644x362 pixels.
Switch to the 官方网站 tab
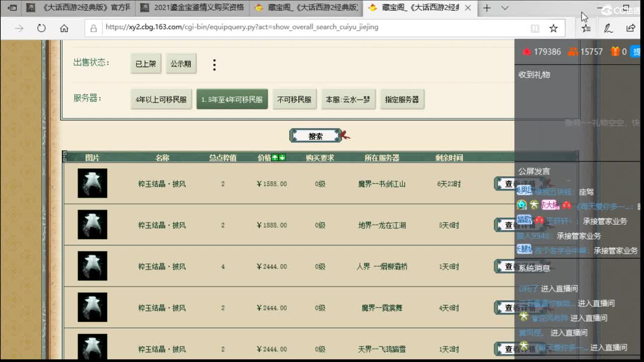78,8
